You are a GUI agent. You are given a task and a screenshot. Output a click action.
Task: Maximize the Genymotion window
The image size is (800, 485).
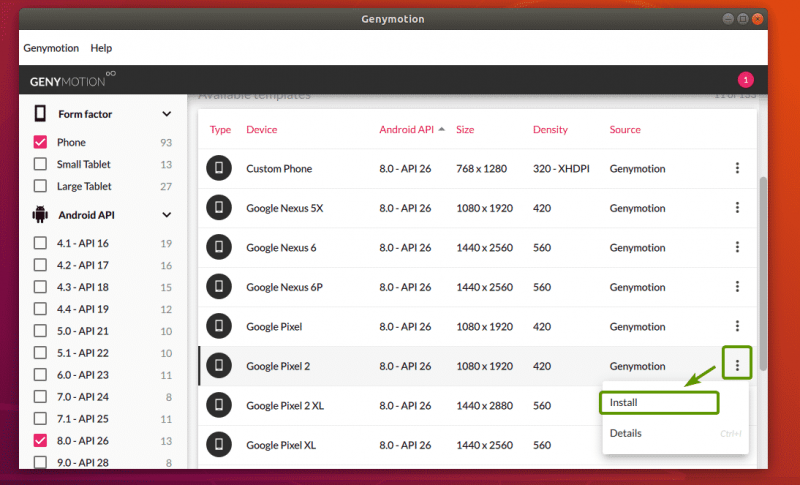[x=743, y=19]
